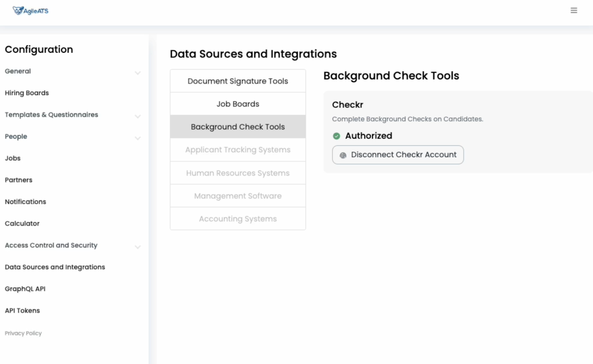This screenshot has height=364, width=593.
Task: Click the fingerprint icon in Disconnect button
Action: (343, 155)
